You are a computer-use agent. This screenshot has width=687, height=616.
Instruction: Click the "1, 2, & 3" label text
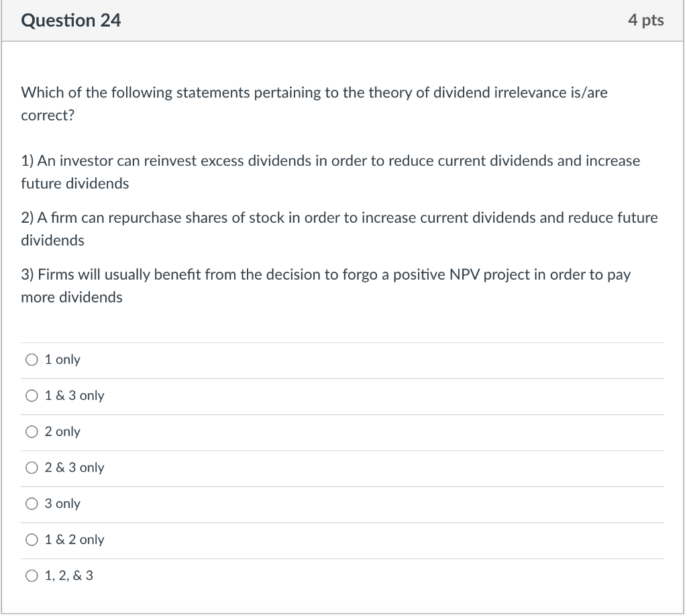pos(69,575)
